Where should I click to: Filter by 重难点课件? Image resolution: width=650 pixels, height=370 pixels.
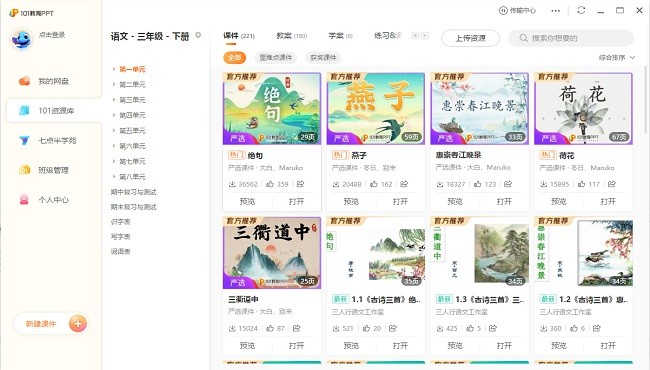(276, 58)
